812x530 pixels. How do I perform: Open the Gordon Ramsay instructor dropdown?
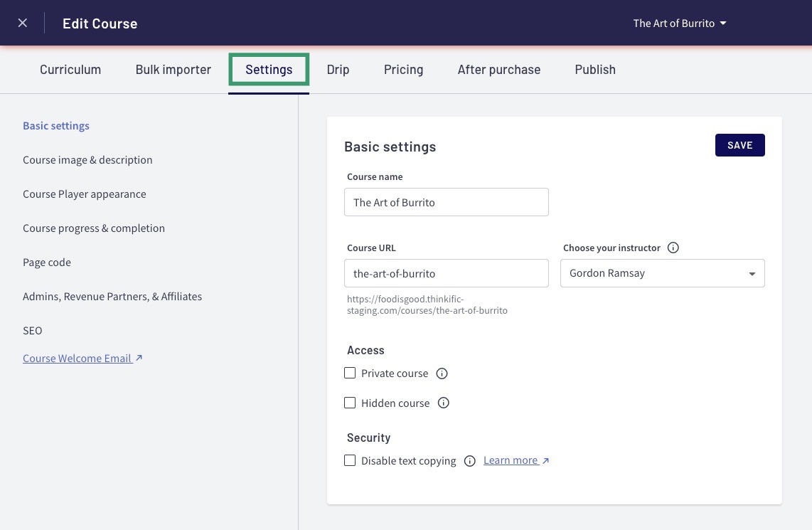[662, 273]
